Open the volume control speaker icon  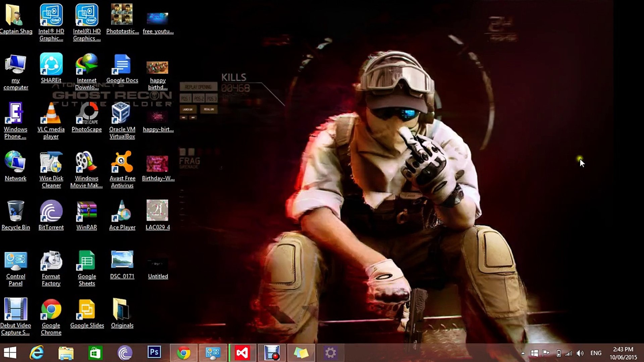pyautogui.click(x=580, y=353)
